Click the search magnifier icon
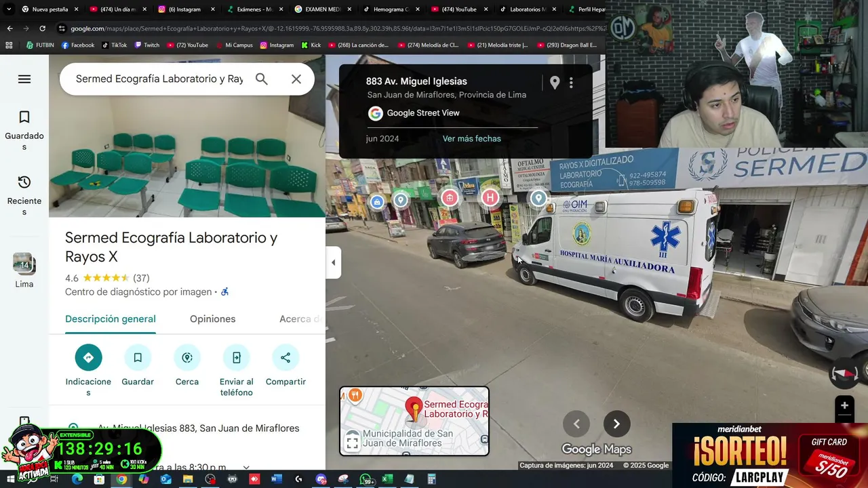Viewport: 868px width, 488px height. 262,79
